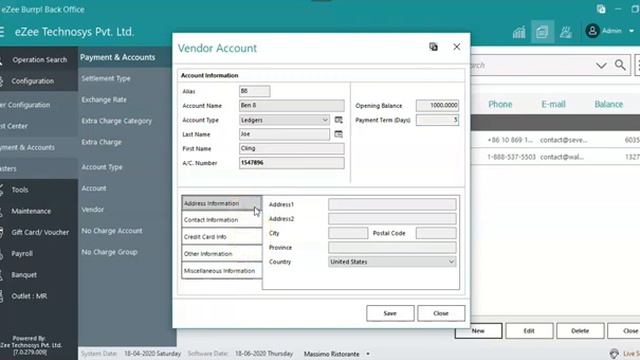
Task: Click the A/C. Number field
Action: (291, 163)
